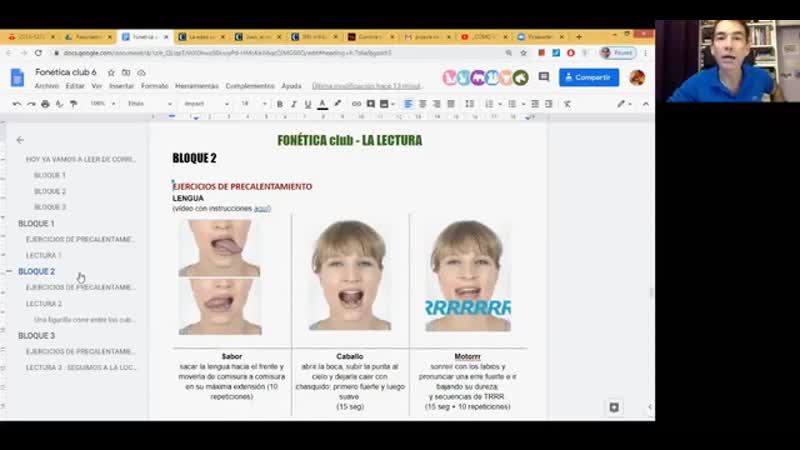Image resolution: width=800 pixels, height=450 pixels.
Task: Open the Archivo menu
Action: 46,86
